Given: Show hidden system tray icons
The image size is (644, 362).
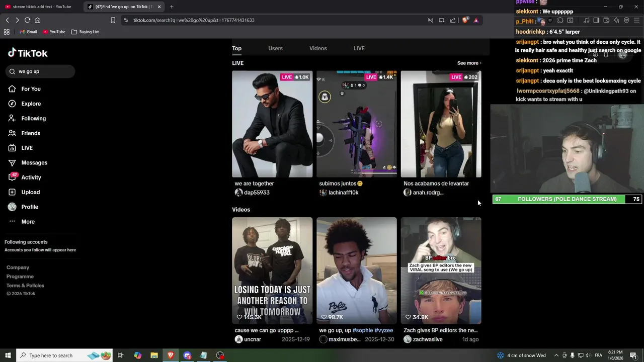Looking at the screenshot, I should click(x=556, y=355).
